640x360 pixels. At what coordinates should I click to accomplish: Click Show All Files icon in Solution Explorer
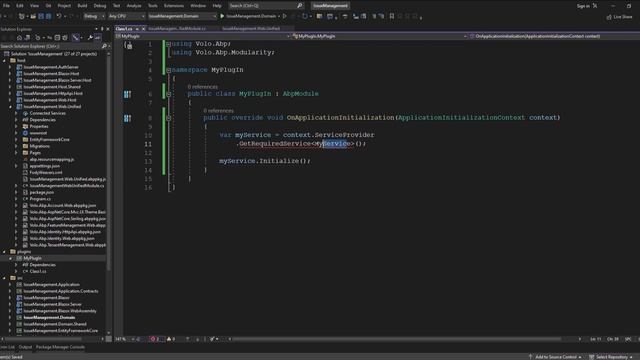point(65,38)
